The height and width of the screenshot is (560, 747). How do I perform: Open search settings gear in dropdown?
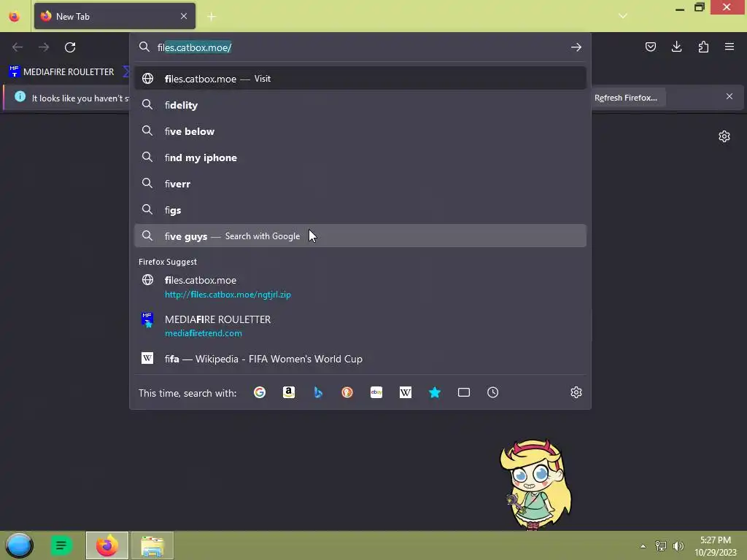pos(576,392)
